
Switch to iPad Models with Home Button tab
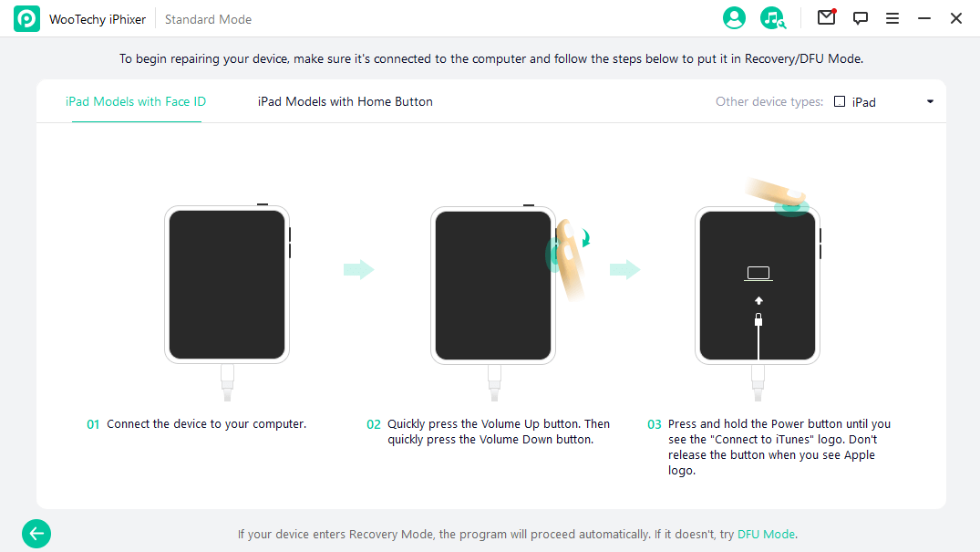coord(345,101)
